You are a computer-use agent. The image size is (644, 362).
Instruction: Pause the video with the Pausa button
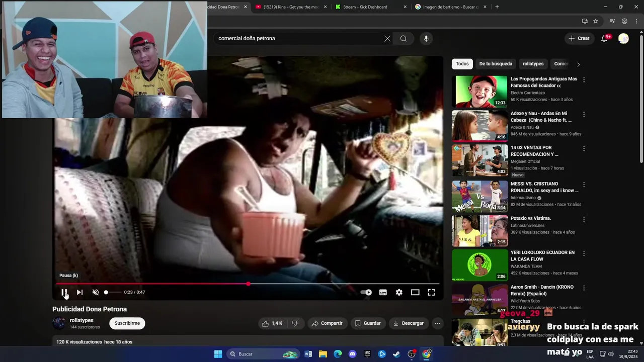[x=64, y=292]
